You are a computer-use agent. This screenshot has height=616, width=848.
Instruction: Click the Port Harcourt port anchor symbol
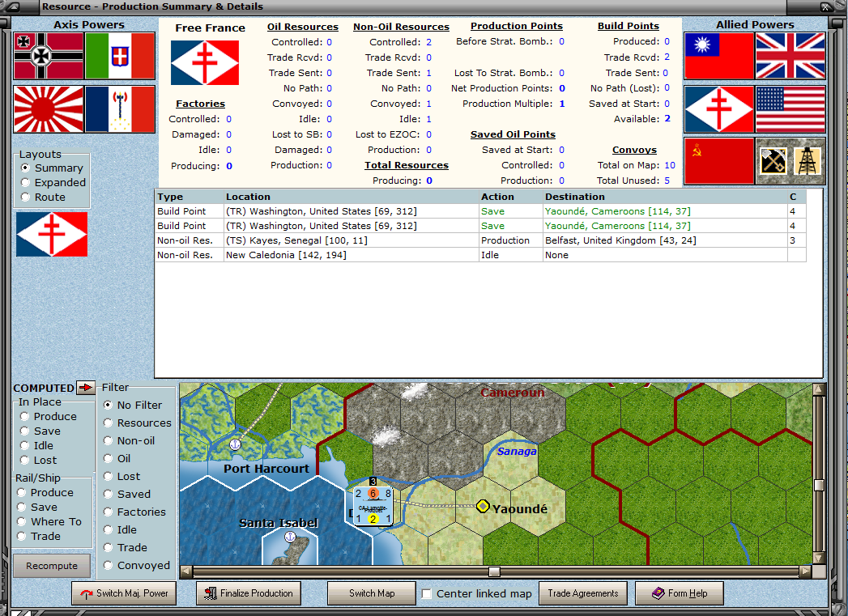tap(235, 444)
